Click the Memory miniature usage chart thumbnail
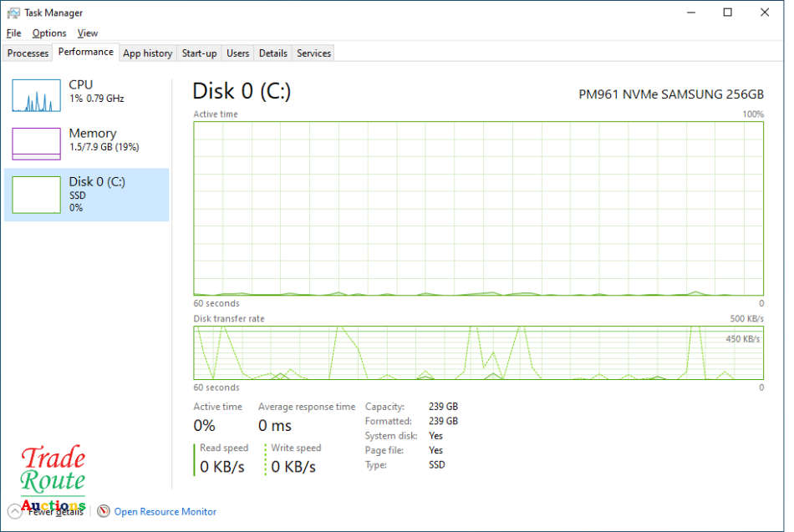Viewport: 794px width, 532px height. [36, 143]
